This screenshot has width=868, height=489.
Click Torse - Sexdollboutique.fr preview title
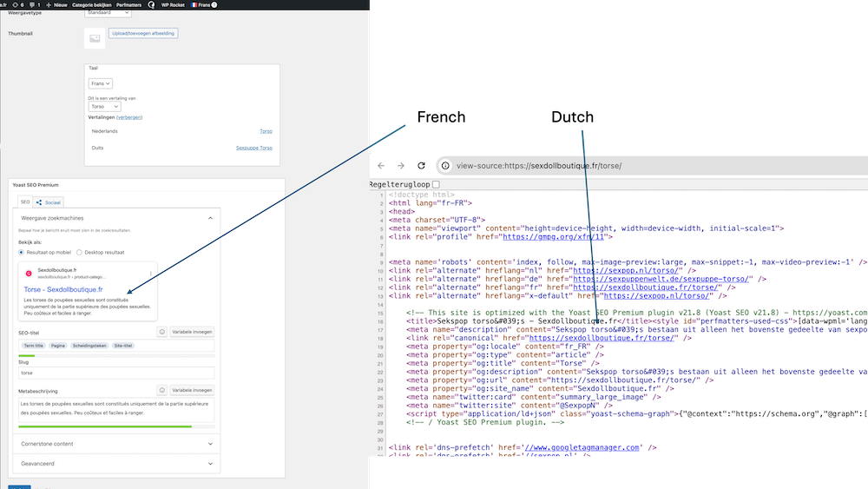click(63, 289)
